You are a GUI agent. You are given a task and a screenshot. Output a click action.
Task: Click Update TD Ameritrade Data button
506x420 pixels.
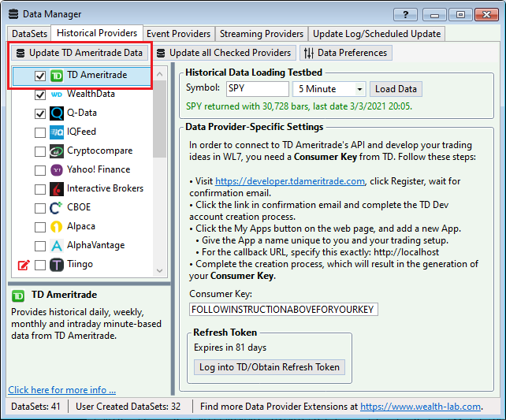80,53
